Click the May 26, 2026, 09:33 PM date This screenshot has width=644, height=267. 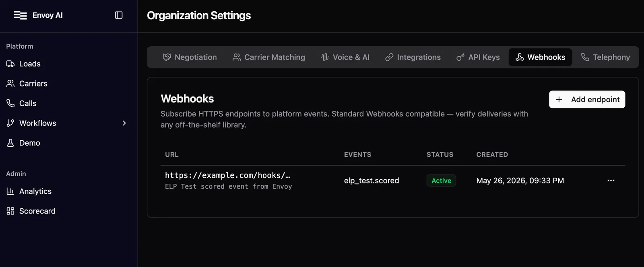tap(520, 181)
